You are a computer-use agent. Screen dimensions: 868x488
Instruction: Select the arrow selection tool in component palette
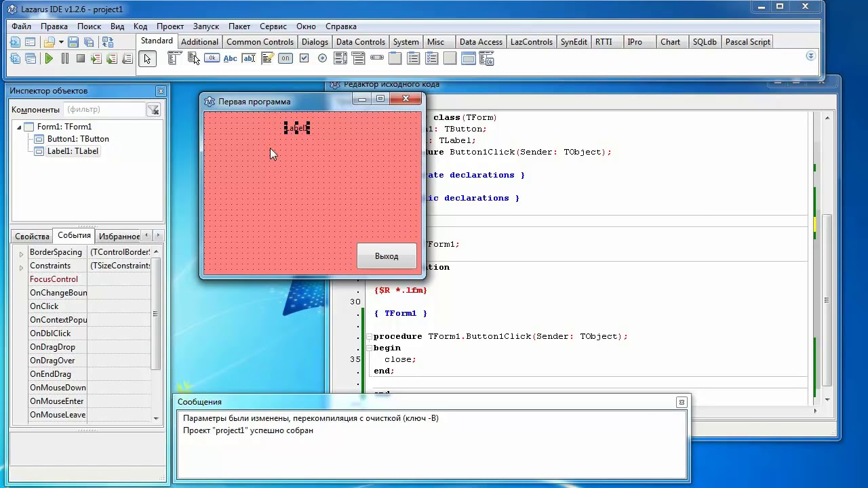147,59
